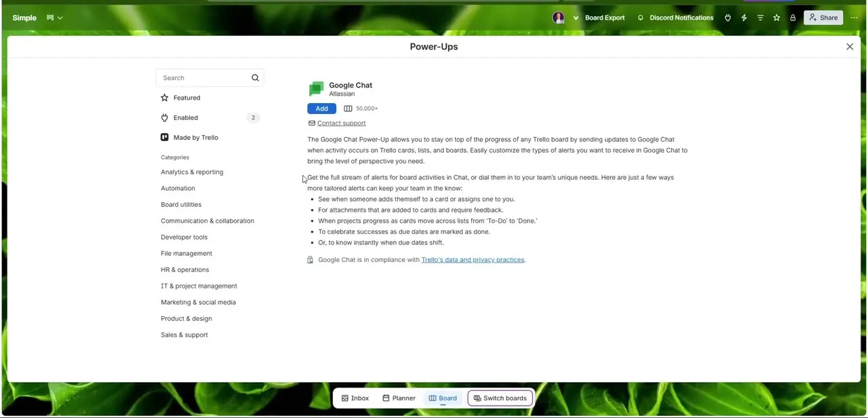Open IT & project management category
The image size is (868, 418).
tap(199, 286)
